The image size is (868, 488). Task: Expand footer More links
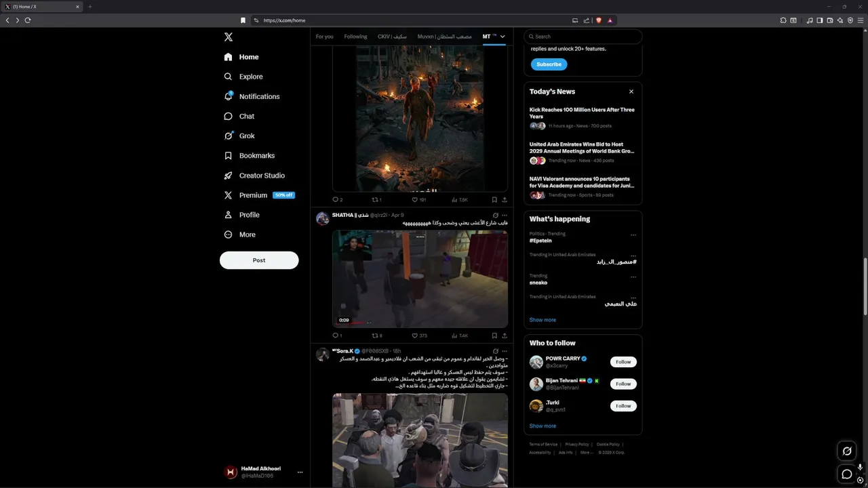coord(587,452)
